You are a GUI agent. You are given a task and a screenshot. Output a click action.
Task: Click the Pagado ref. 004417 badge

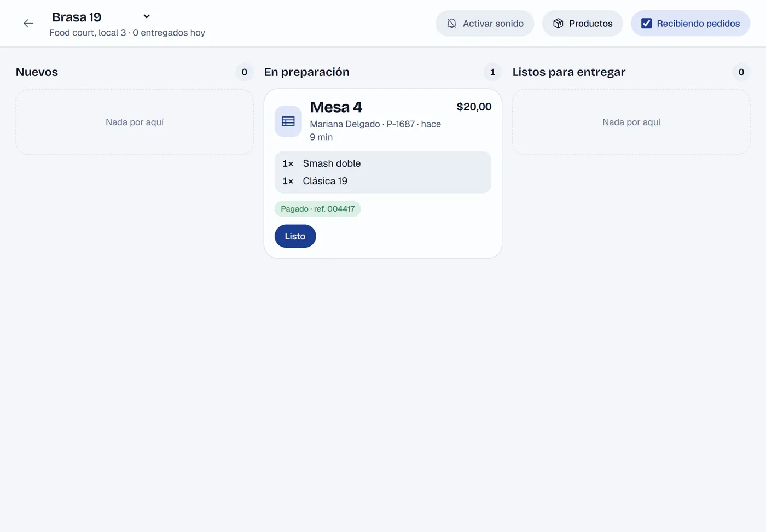[x=317, y=209]
